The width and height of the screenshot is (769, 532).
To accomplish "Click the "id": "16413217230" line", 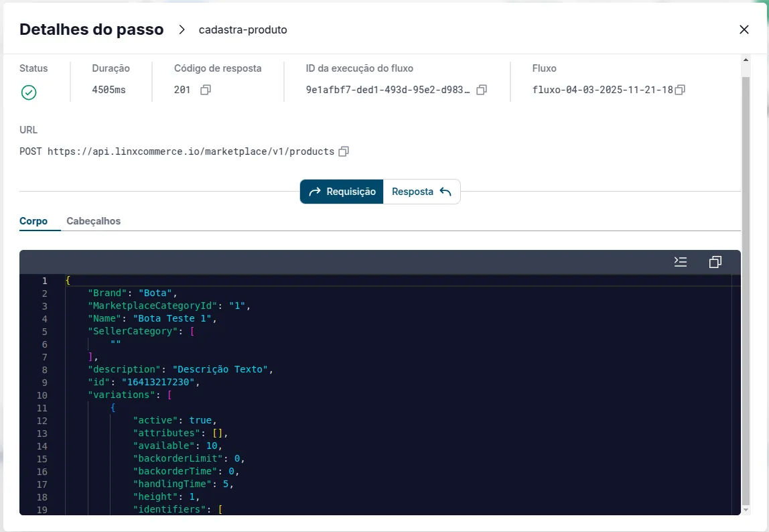I will (144, 382).
